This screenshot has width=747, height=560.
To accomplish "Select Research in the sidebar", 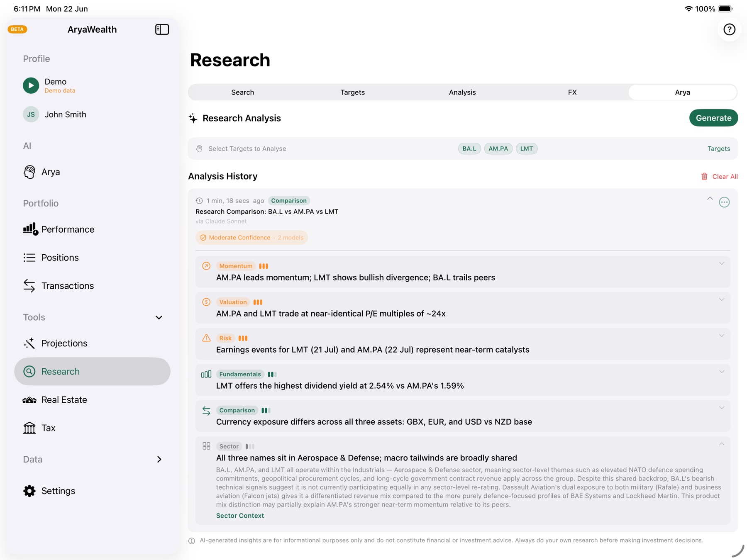I will tap(92, 371).
